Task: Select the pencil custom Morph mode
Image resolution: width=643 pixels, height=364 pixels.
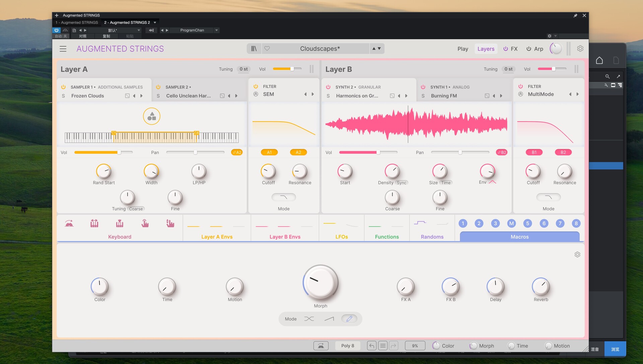Action: pyautogui.click(x=349, y=319)
